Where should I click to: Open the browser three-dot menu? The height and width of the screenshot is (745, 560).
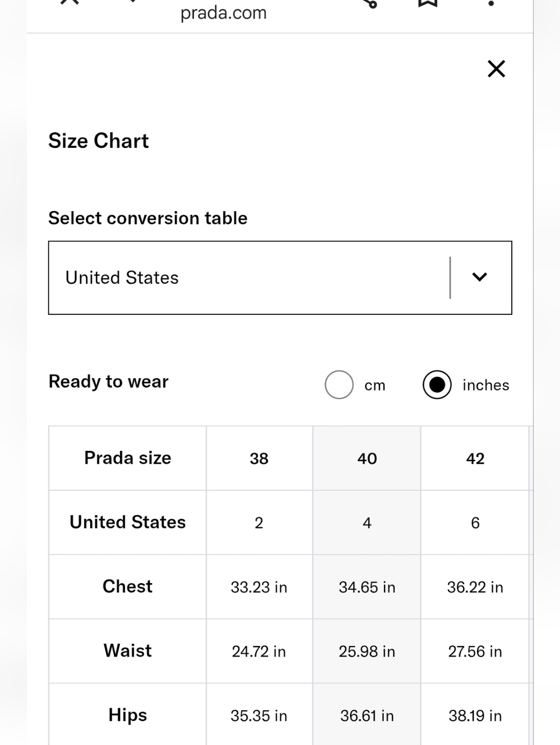tap(491, 3)
